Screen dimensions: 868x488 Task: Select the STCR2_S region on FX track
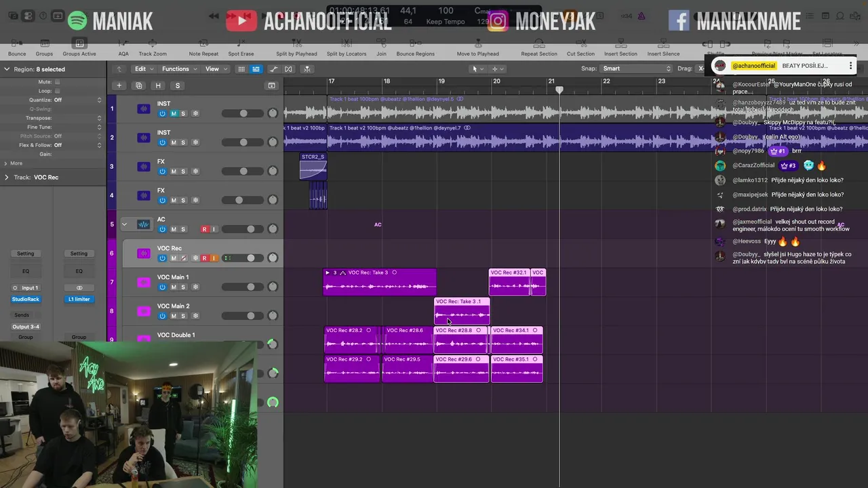point(313,166)
